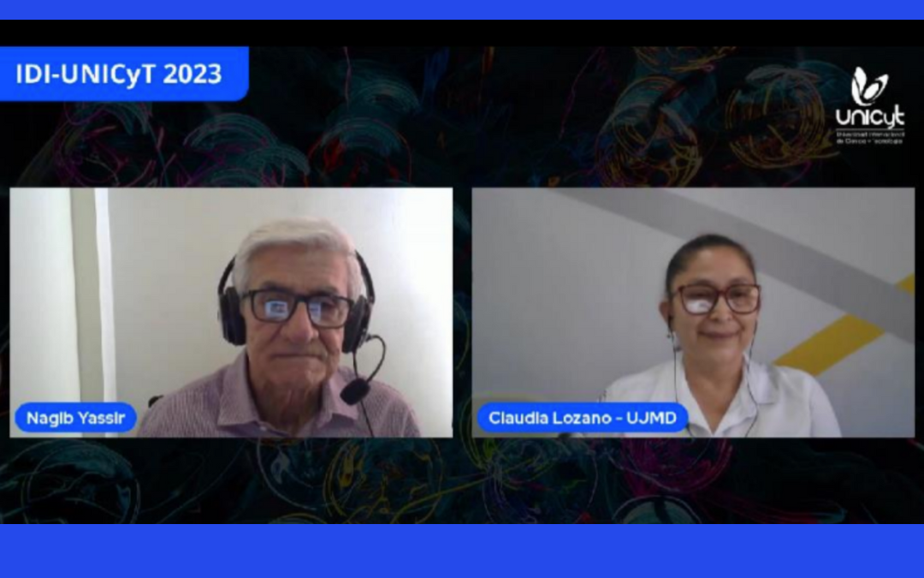Select the Nagib Yassir name label
Screen dimensions: 924x578
point(75,418)
